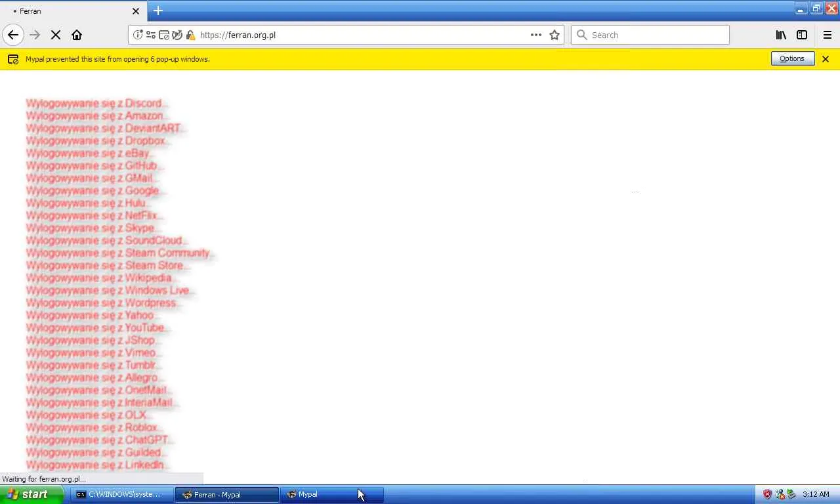
Task: Click the "Wylogowywanie się z Windows Live" line
Action: [109, 290]
